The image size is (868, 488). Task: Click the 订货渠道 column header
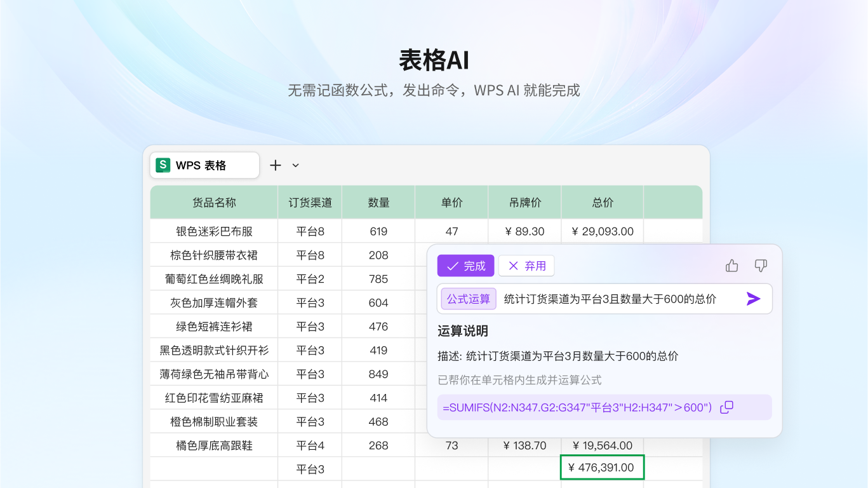tap(310, 203)
